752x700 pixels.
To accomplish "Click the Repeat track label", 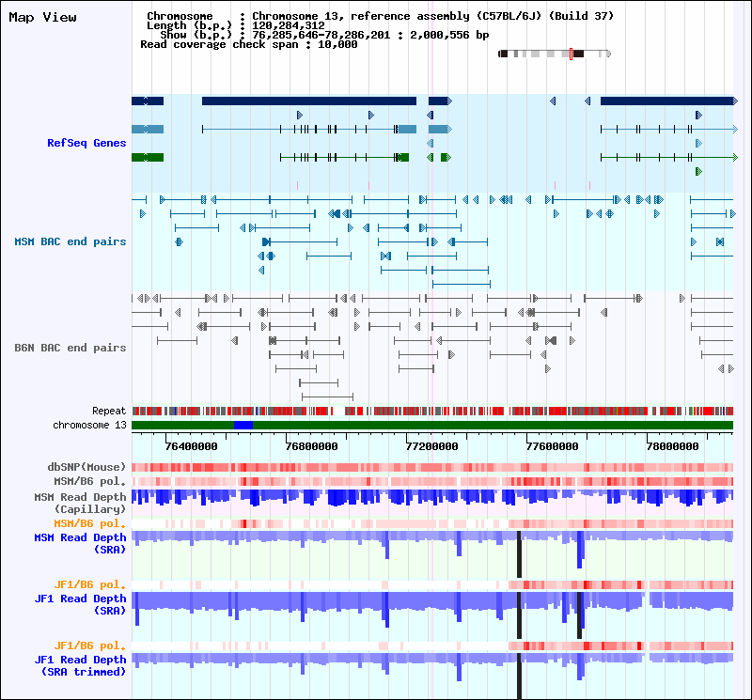I will (x=109, y=411).
